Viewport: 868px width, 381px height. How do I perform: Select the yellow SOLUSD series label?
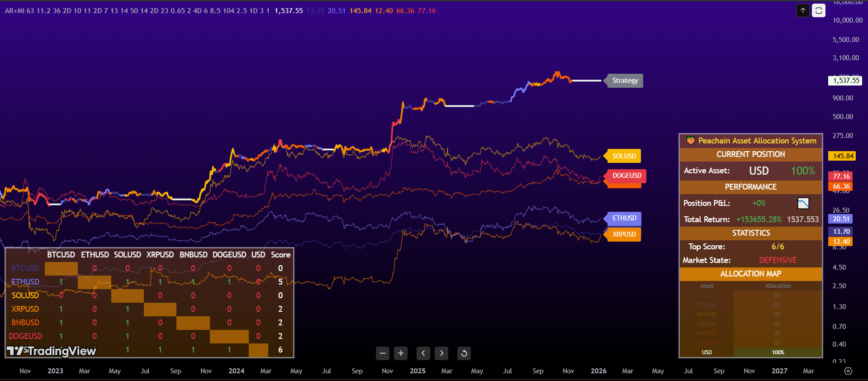click(x=624, y=156)
